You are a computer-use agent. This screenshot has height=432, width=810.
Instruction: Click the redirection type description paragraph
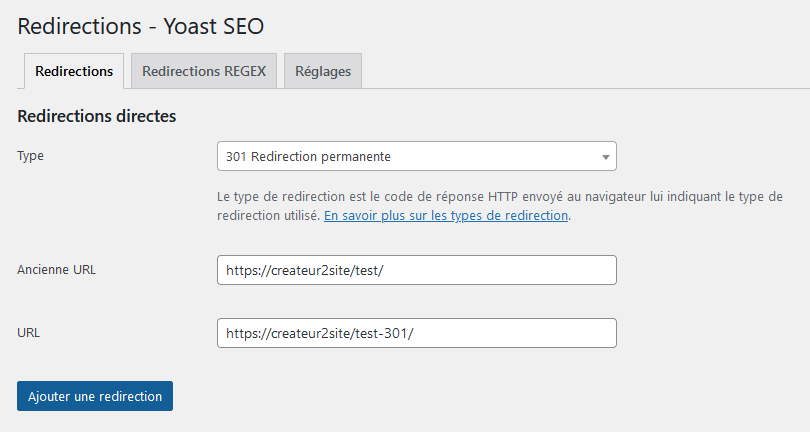[500, 196]
